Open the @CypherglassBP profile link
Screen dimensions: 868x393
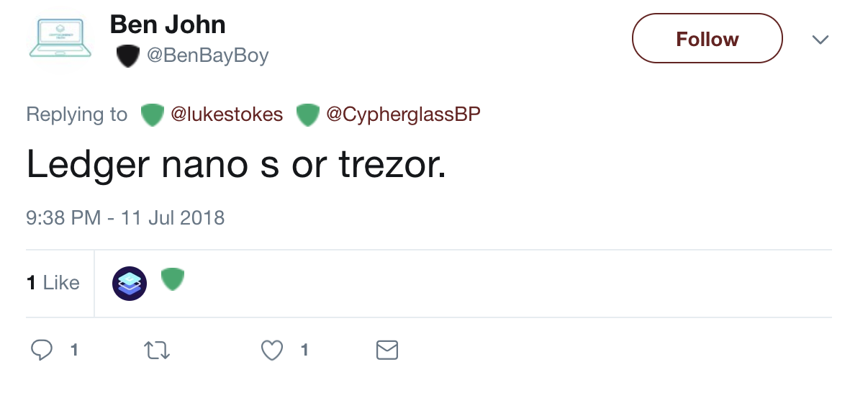403,114
